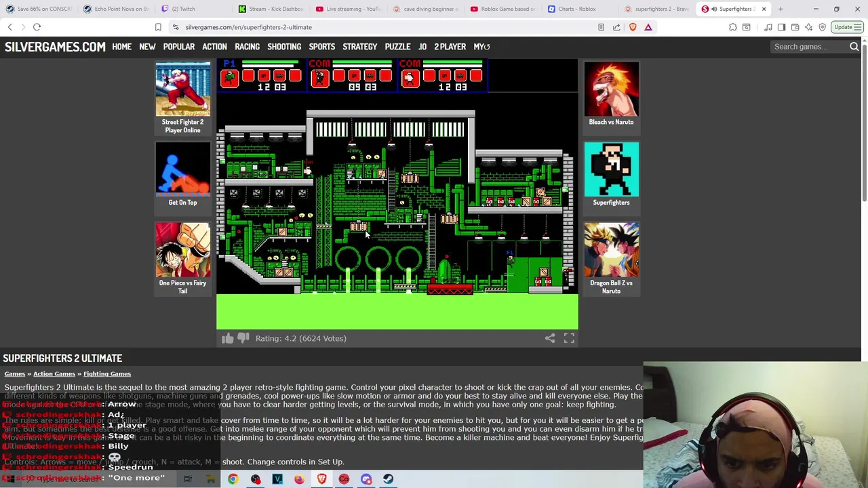Screen dimensions: 868x488
Task: Click the address bar URL
Action: point(248,27)
